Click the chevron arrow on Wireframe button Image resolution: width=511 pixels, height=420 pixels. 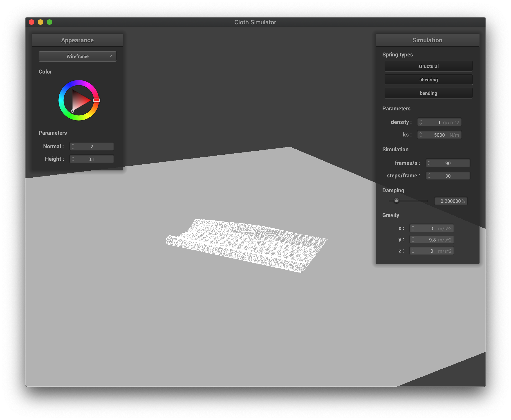111,56
